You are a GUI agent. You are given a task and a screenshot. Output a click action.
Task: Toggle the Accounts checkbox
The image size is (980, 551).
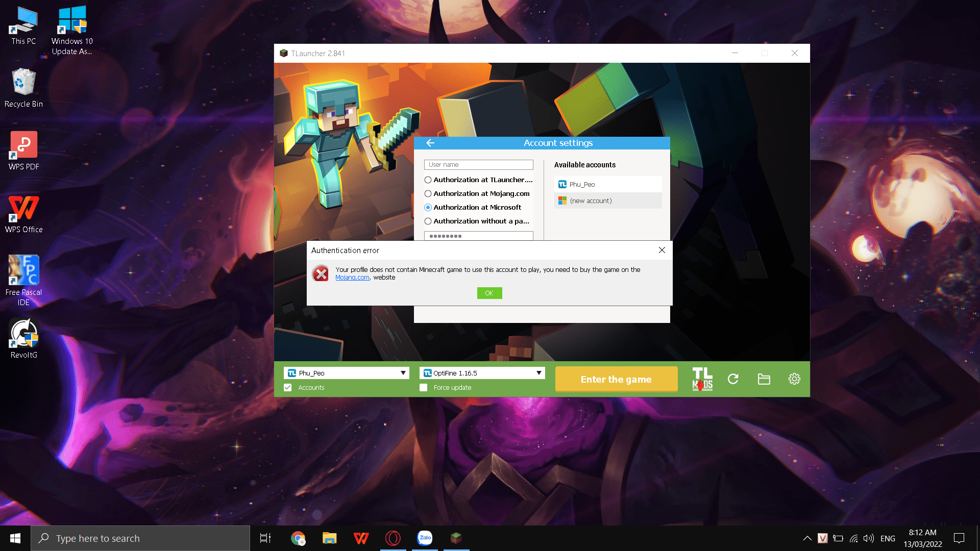click(x=288, y=388)
